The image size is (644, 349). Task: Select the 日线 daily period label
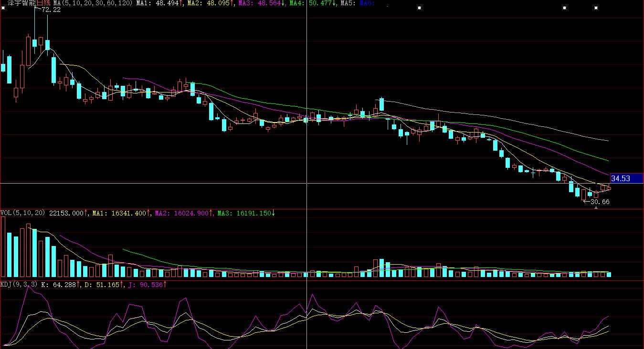coord(44,3)
